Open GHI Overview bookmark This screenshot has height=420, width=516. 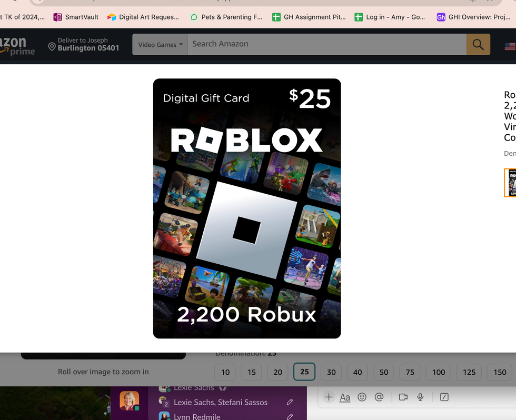[473, 17]
